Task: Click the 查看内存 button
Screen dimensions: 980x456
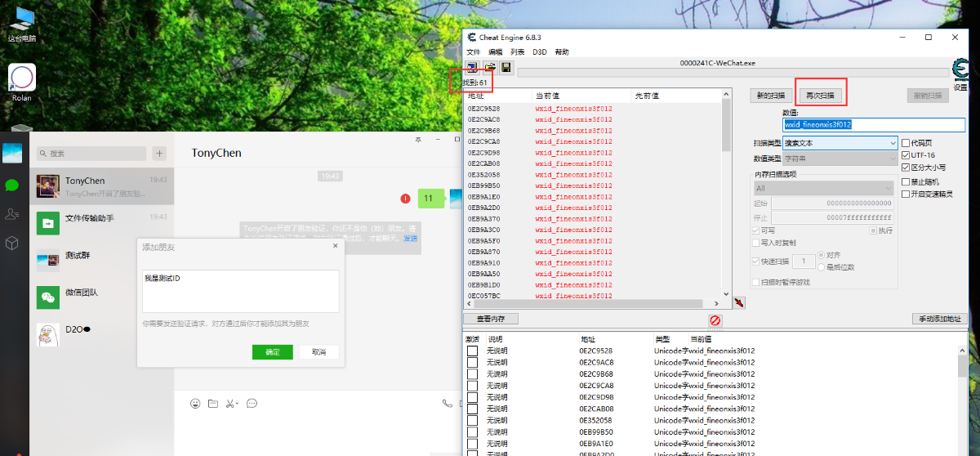Action: (x=490, y=319)
